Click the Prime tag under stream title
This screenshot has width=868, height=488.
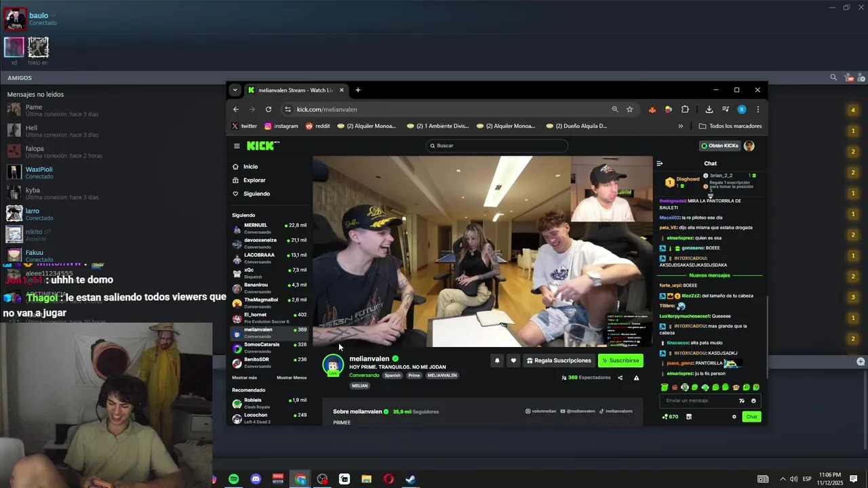coord(414,375)
